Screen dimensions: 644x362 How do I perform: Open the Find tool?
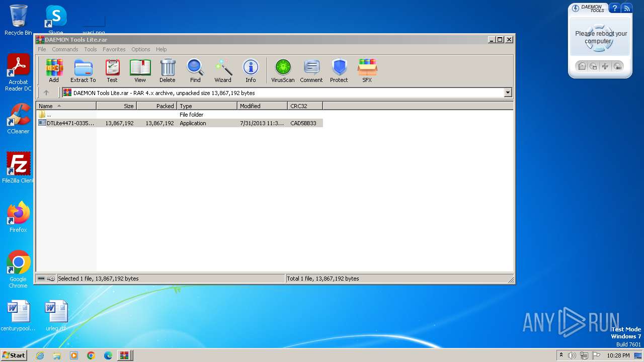[195, 70]
